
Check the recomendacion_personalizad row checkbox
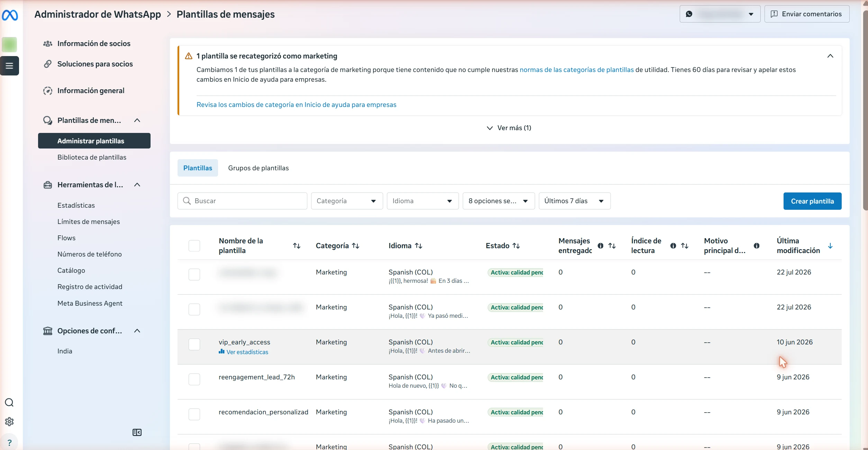(x=194, y=414)
